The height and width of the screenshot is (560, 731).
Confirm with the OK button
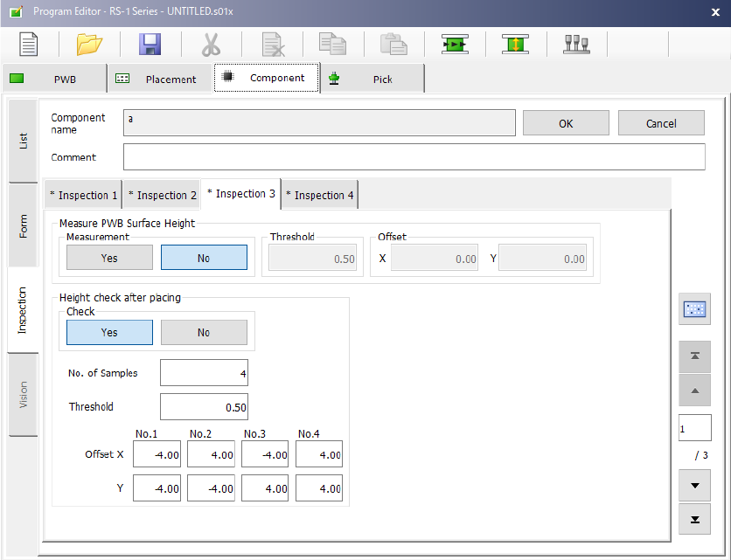tap(566, 123)
